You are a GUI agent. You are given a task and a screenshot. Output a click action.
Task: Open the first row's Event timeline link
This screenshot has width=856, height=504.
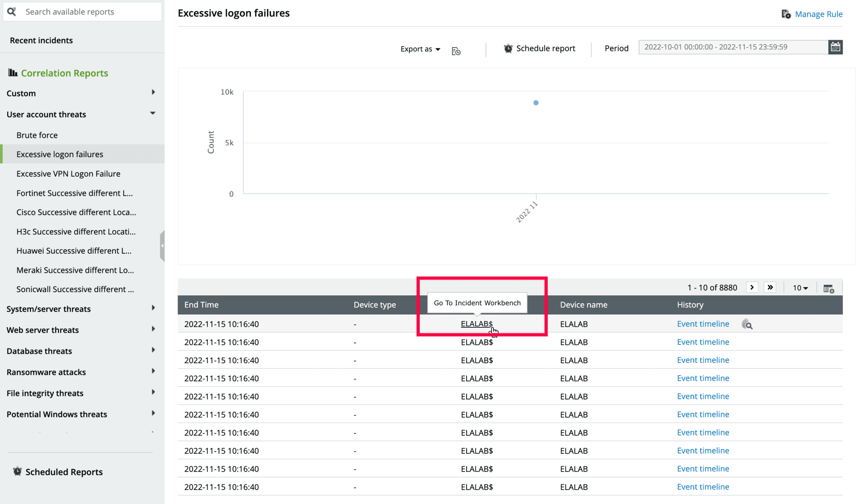click(x=703, y=324)
